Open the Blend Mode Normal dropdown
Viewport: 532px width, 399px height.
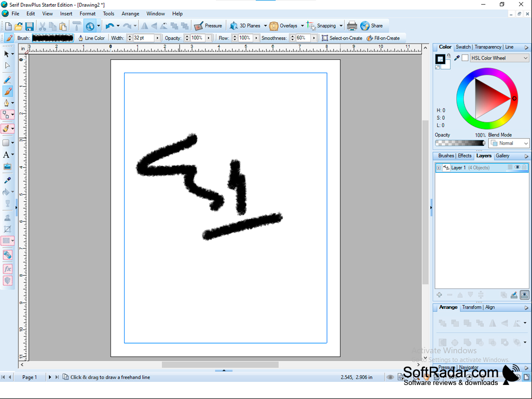coord(509,143)
